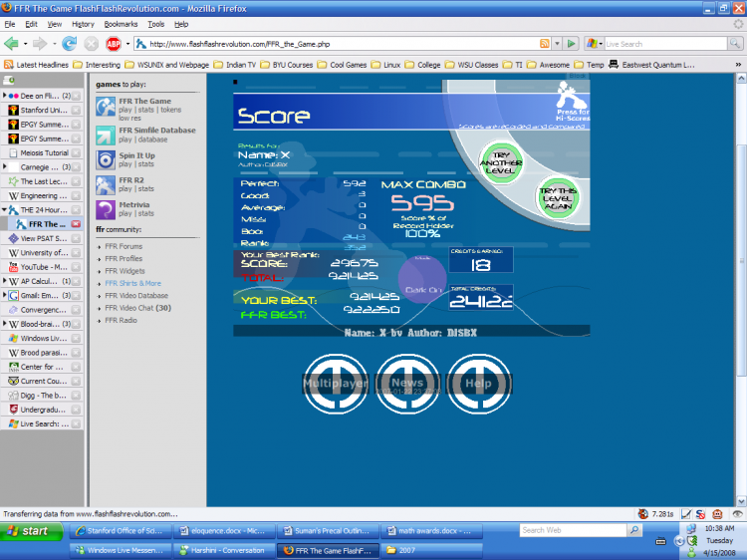Image resolution: width=747 pixels, height=560 pixels.
Task: Open Spin It Up game icon
Action: coord(105,159)
